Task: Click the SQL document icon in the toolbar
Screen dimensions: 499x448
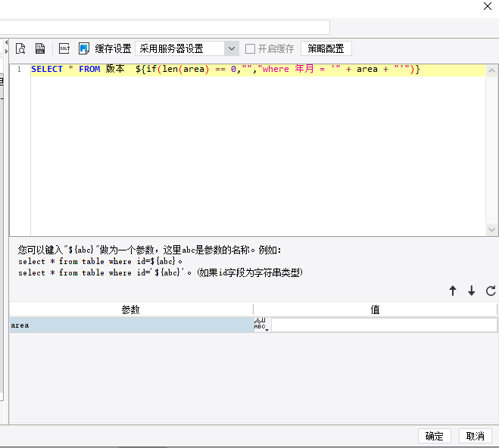Action: [x=40, y=48]
